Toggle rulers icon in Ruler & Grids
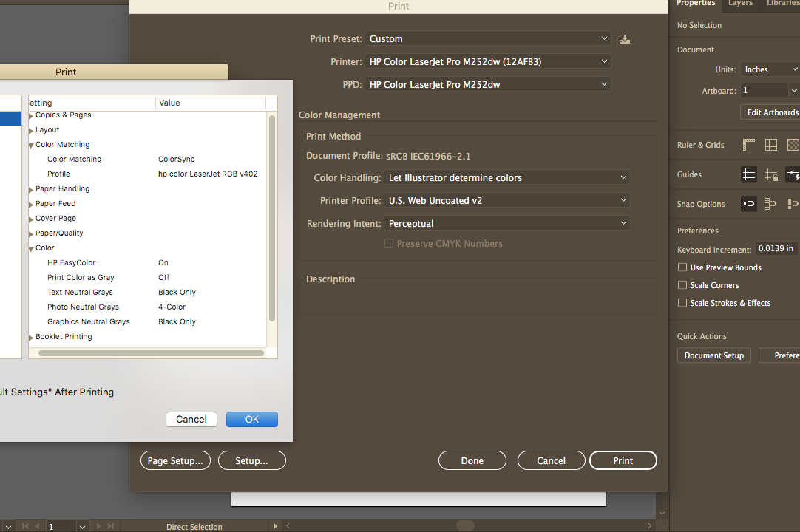Screen dimensions: 800x532 [x=749, y=145]
